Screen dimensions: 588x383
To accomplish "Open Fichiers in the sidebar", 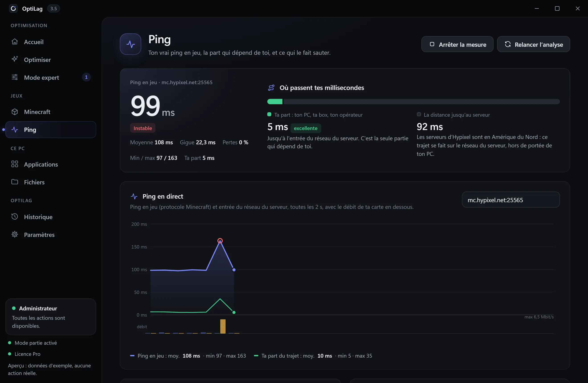I will (51, 182).
